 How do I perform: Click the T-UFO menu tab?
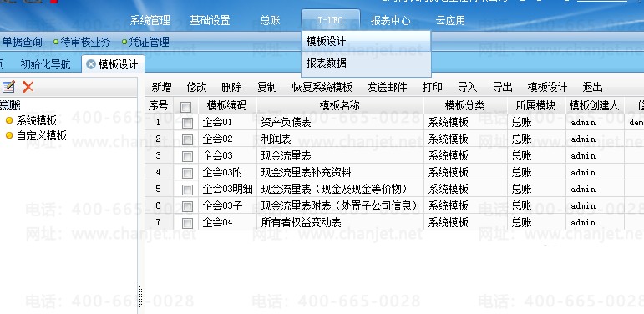click(x=330, y=20)
